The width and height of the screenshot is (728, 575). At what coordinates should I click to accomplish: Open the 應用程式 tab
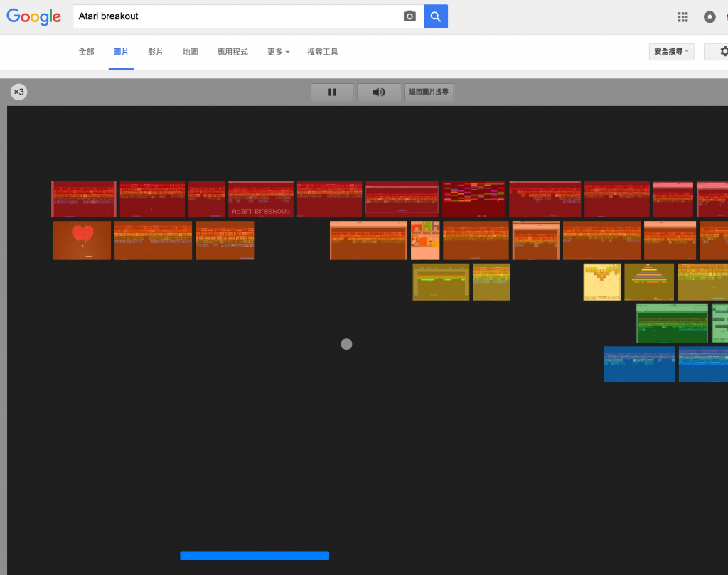pyautogui.click(x=232, y=52)
